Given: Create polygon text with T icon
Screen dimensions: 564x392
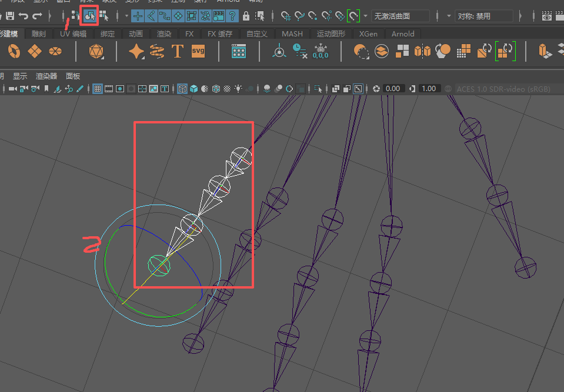Looking at the screenshot, I should click(x=178, y=51).
